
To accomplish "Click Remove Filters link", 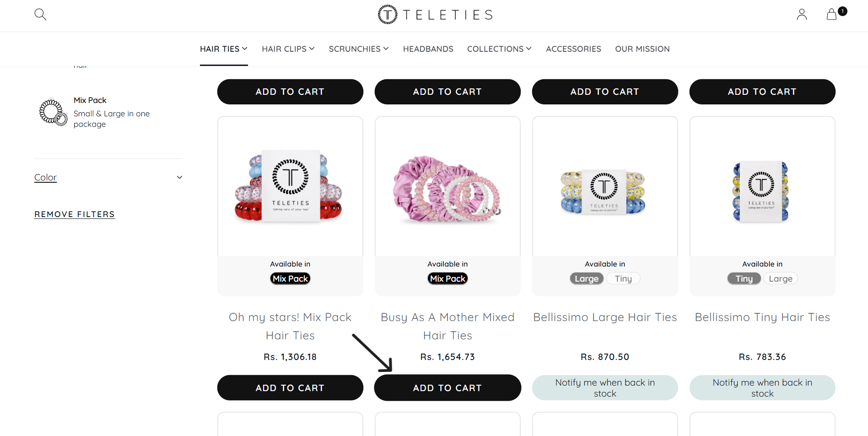I will pos(75,214).
